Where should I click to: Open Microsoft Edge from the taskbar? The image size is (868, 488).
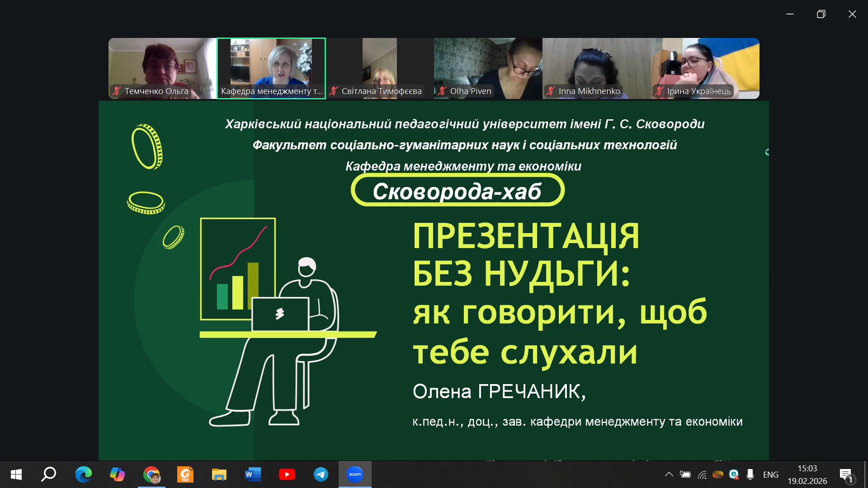point(83,474)
